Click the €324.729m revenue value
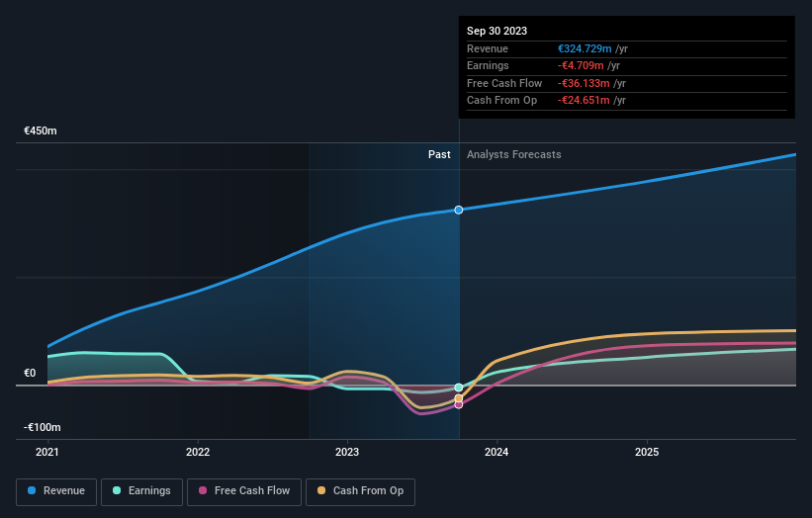Image resolution: width=812 pixels, height=518 pixels. point(585,48)
